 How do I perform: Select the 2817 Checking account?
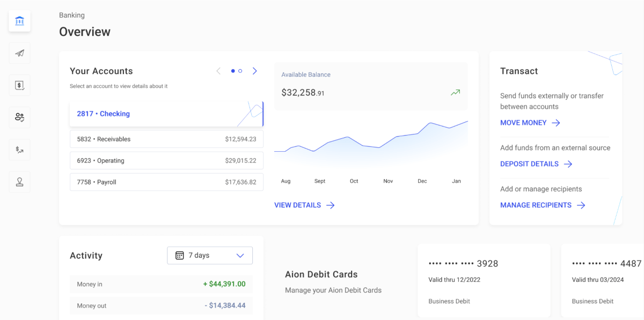point(166,114)
